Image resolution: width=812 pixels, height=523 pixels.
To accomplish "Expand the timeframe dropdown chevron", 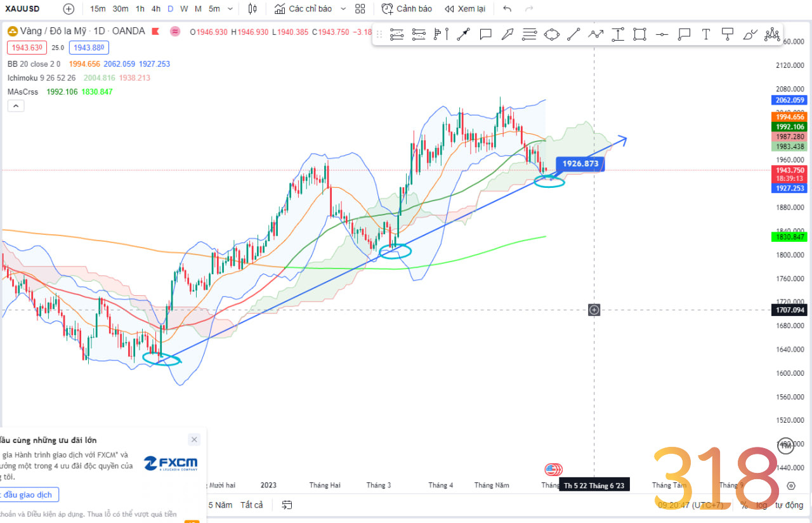I will click(x=230, y=9).
